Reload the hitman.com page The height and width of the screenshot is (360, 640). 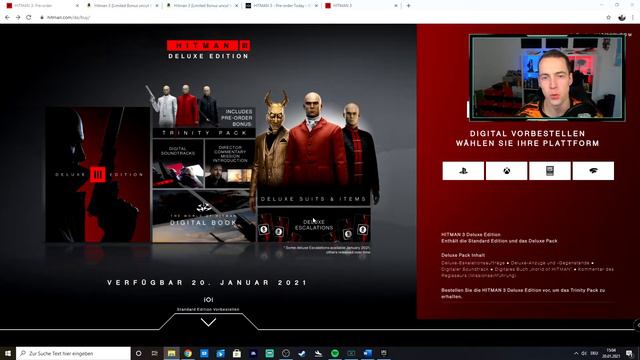[x=29, y=18]
